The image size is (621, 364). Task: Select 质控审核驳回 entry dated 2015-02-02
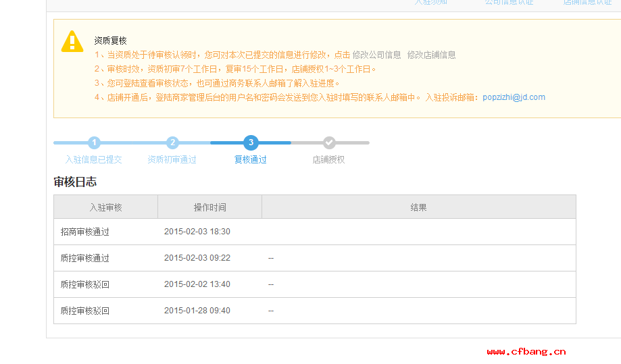84,284
